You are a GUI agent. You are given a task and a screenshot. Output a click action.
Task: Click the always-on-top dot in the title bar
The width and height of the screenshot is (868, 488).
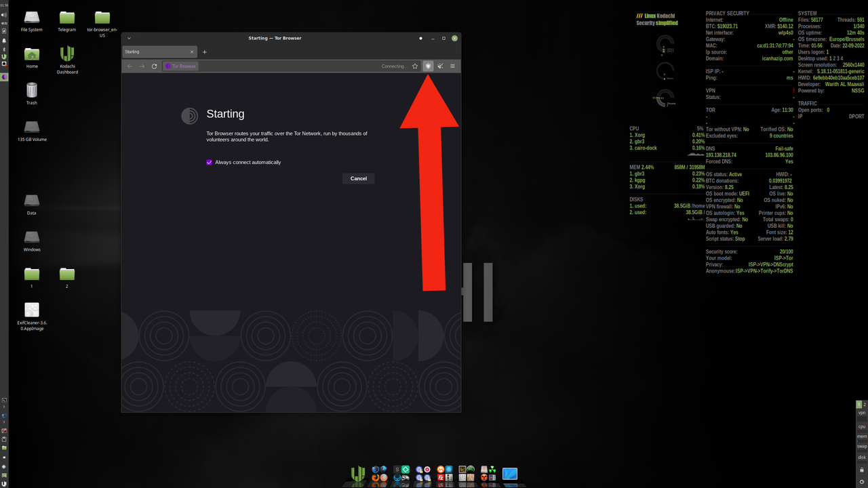421,38
